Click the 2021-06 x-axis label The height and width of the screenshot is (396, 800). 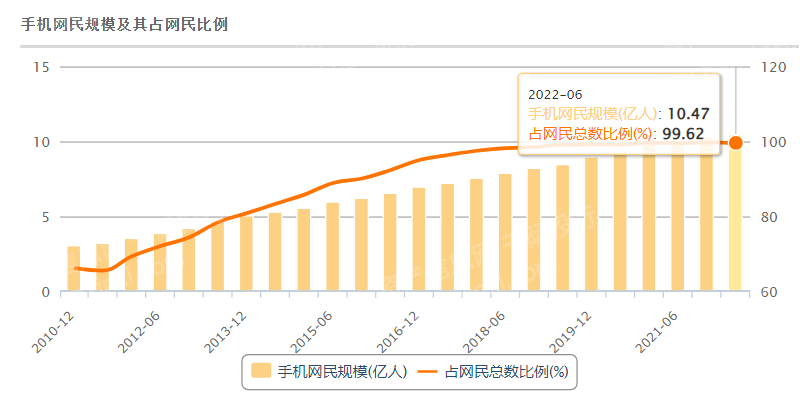coord(658,331)
